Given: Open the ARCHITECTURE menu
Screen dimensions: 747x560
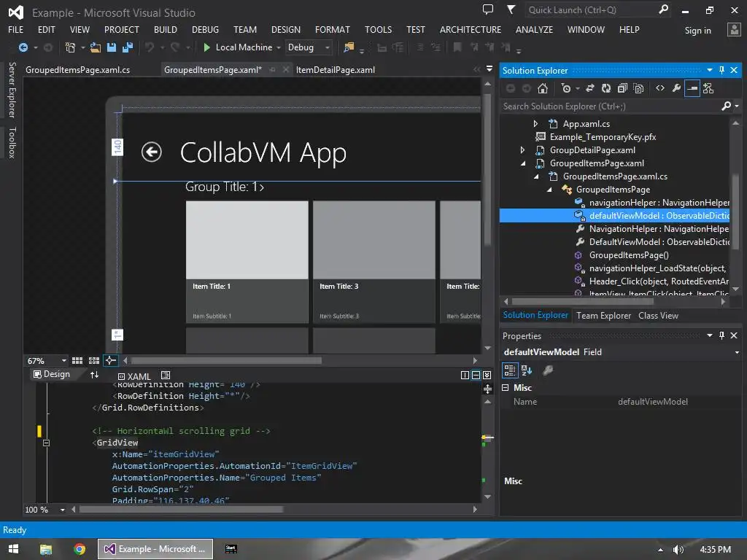Looking at the screenshot, I should (471, 29).
